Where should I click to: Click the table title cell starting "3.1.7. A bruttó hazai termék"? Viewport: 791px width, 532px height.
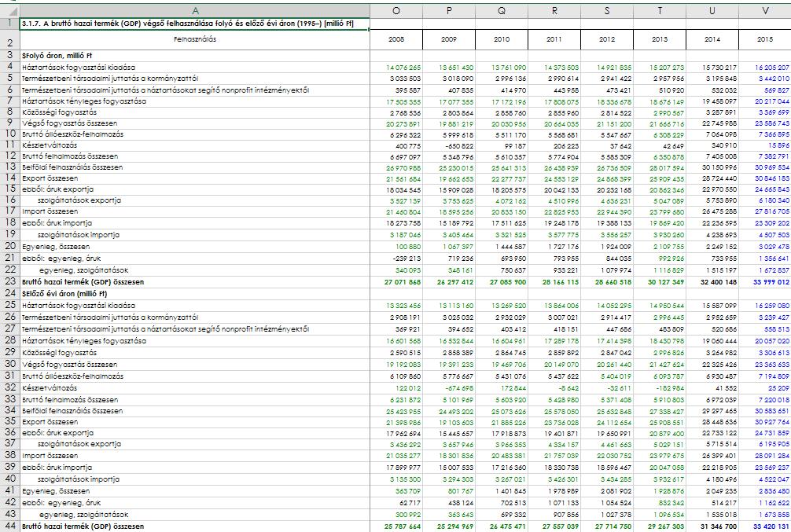click(195, 24)
